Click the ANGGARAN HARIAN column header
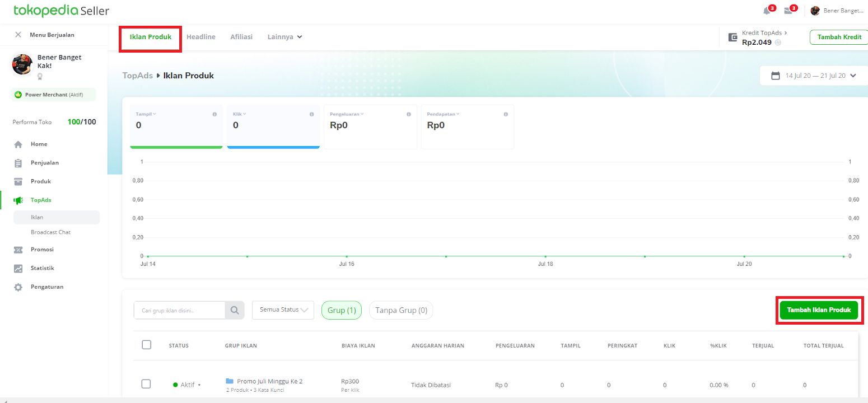This screenshot has height=403, width=868. pyautogui.click(x=438, y=345)
